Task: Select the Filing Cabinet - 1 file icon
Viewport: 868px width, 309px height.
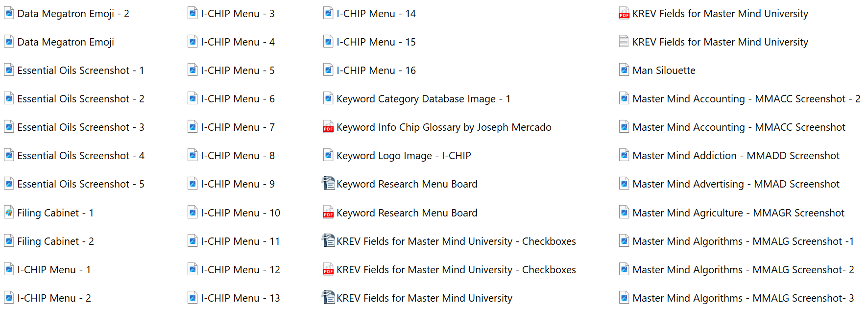Action: 9,213
